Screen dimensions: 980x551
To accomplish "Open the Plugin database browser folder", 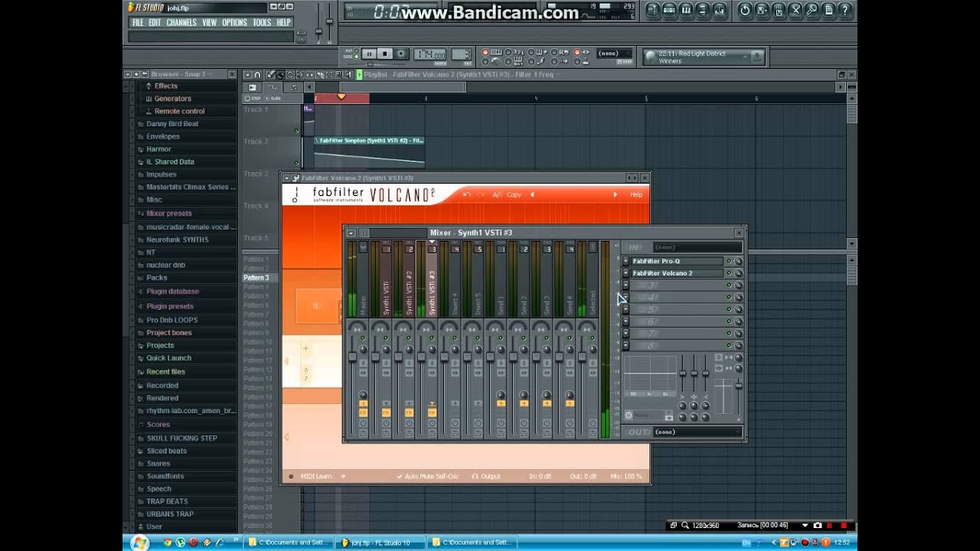I will point(172,292).
